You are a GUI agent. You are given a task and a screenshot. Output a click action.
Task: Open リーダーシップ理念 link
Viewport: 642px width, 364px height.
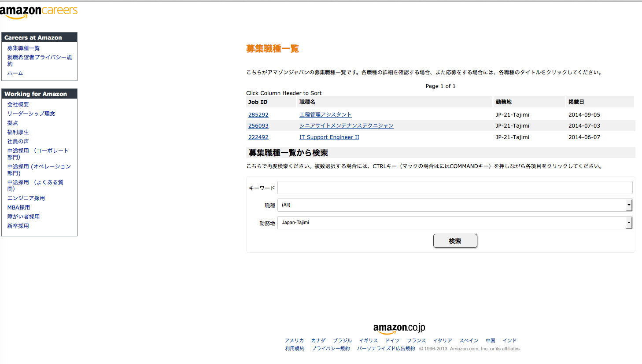pos(31,114)
